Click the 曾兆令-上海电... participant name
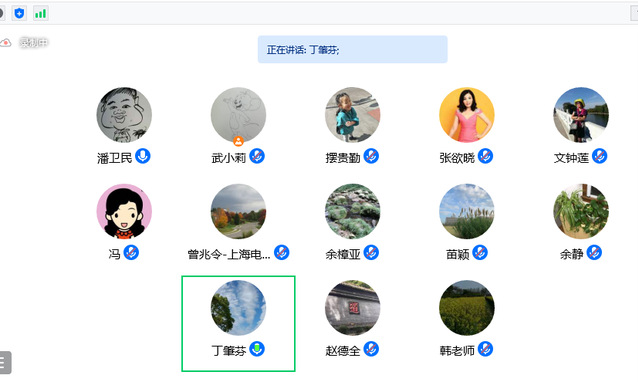Screen dimensions: 638x382 [x=229, y=254]
